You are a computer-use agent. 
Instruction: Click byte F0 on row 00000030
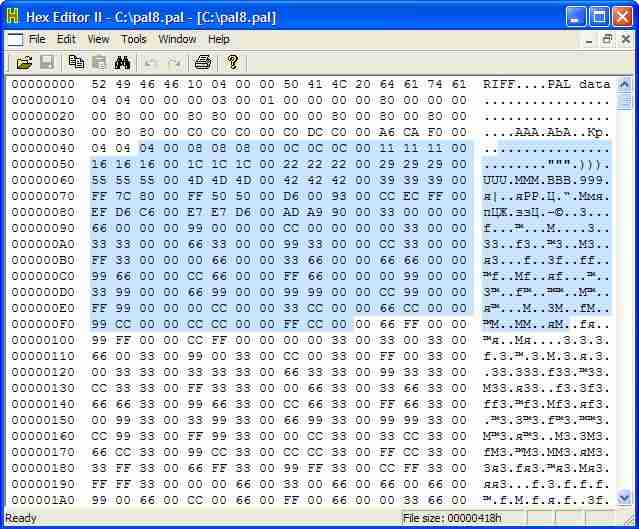[x=435, y=132]
